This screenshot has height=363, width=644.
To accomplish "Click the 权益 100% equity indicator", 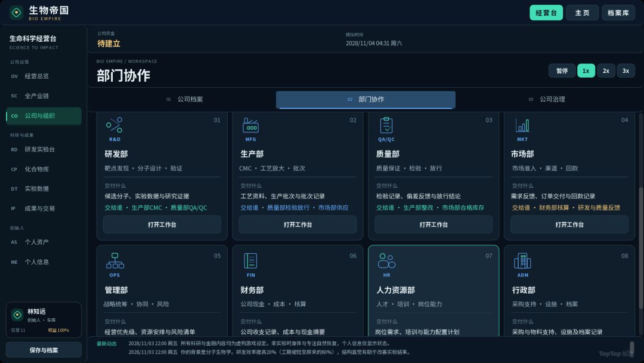I will pyautogui.click(x=58, y=330).
